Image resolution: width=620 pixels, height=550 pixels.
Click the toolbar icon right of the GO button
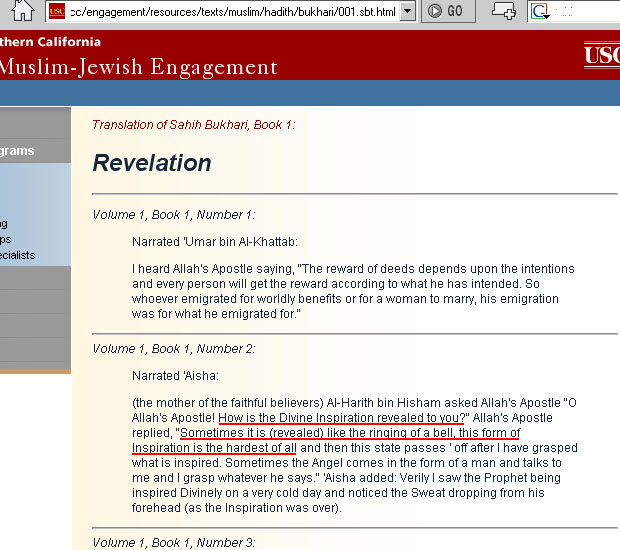(x=504, y=11)
